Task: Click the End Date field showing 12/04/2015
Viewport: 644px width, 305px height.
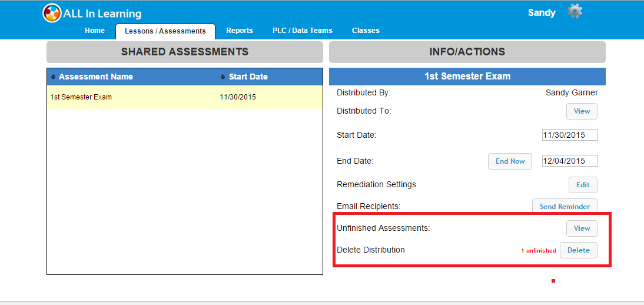Action: pos(569,161)
